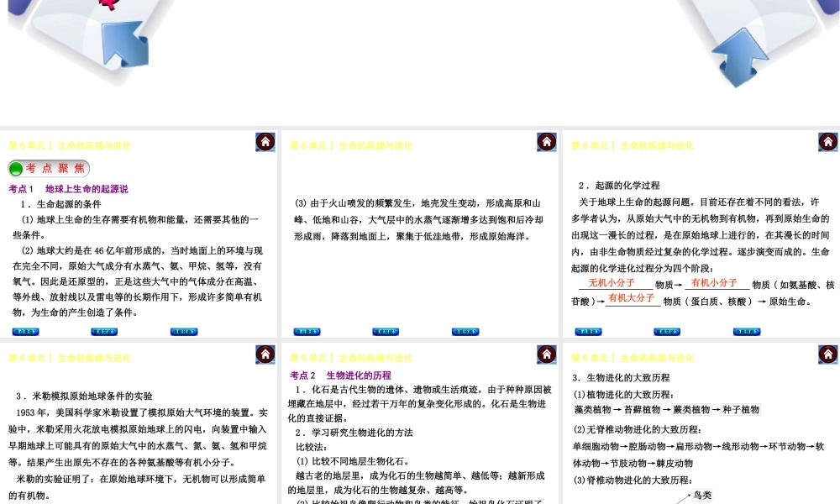Viewport: 840px width, 504px height.
Task: Open the 米勒 experiment slide thumbnail
Action: (x=139, y=423)
